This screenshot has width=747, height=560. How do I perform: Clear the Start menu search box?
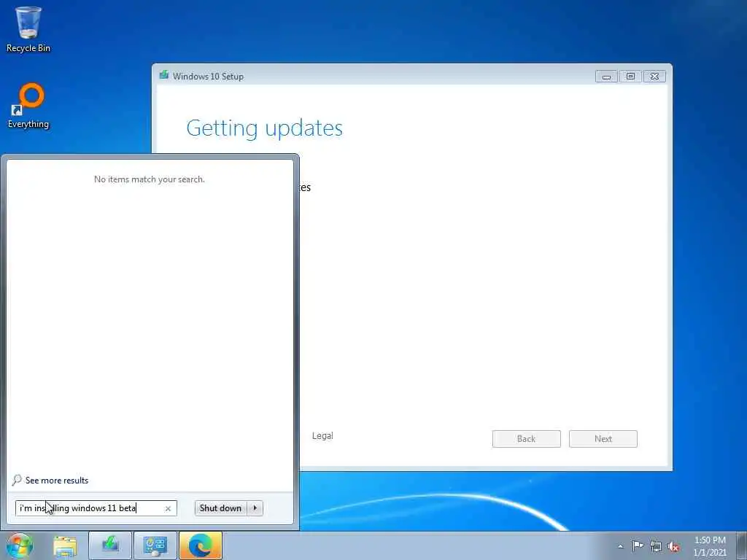(x=168, y=508)
